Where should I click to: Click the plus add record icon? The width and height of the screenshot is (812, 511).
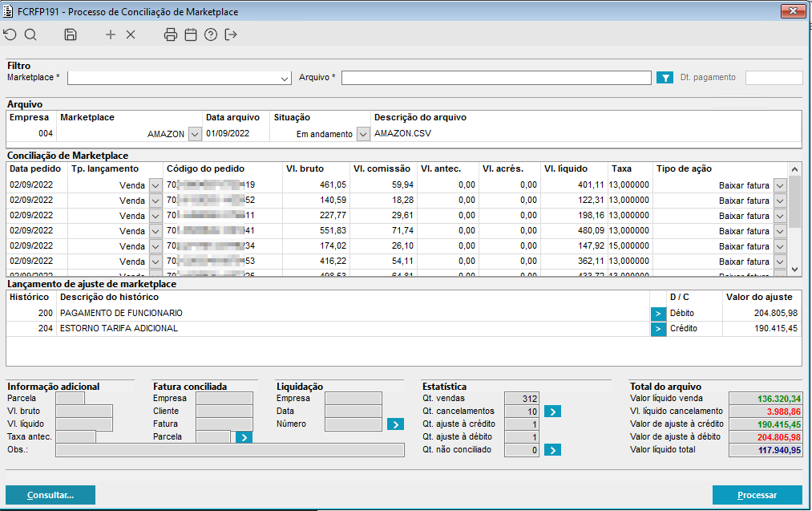111,34
